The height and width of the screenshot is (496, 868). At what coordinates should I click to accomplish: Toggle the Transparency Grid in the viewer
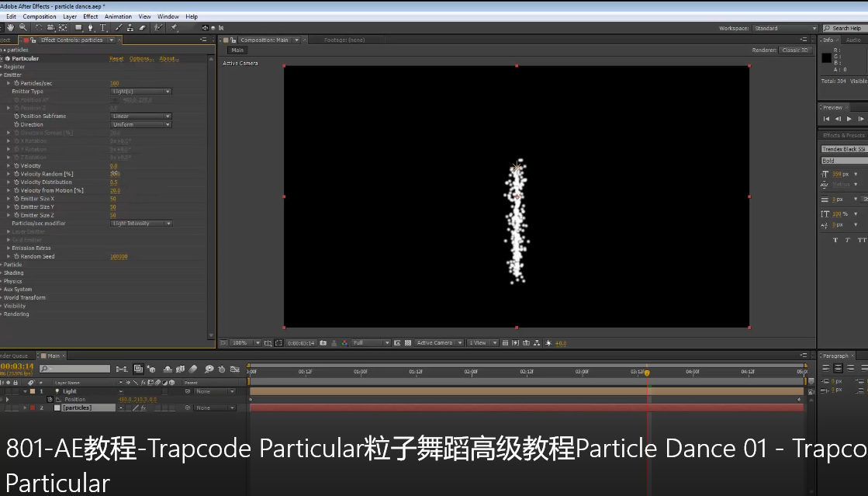pyautogui.click(x=408, y=343)
